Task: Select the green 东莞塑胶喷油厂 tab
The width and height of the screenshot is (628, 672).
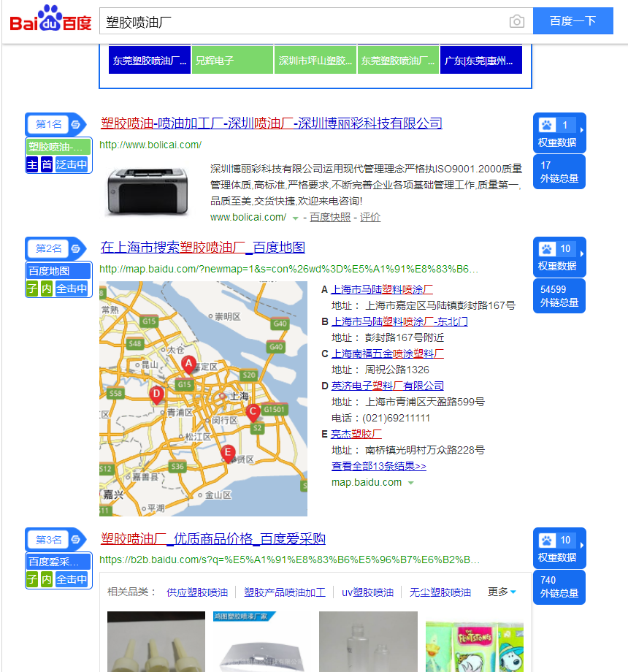Action: (398, 60)
